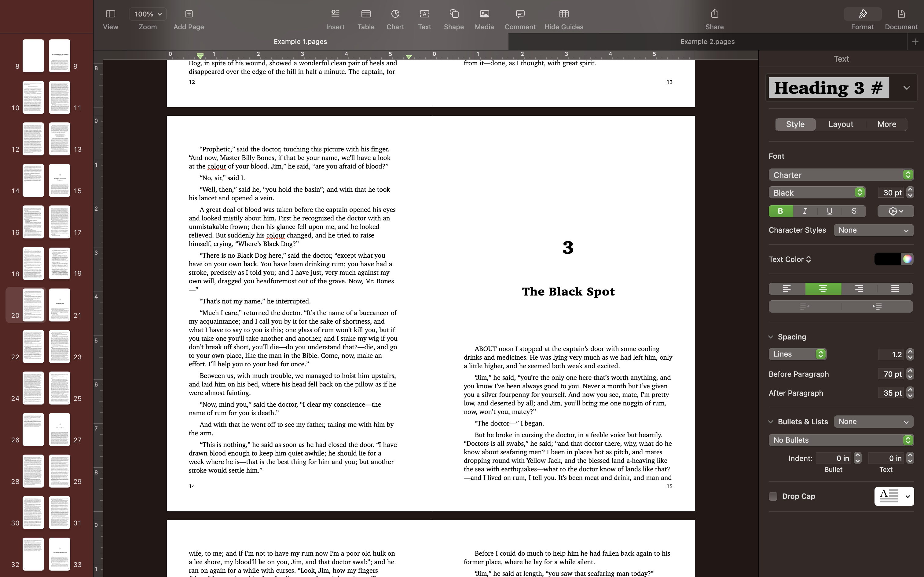The image size is (924, 577).
Task: Open the Media browser
Action: pos(484,18)
